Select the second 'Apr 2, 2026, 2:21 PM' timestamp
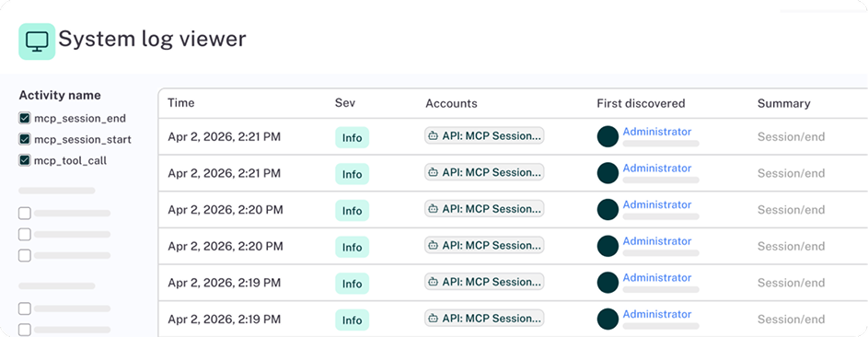The image size is (868, 337). tap(225, 173)
